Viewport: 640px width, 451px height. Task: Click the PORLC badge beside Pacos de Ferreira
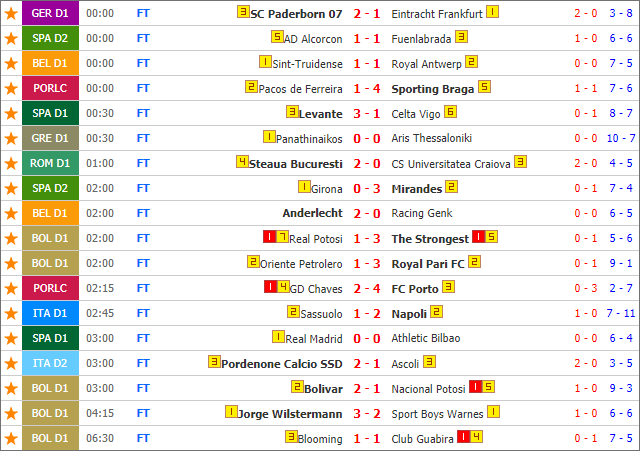(x=50, y=88)
